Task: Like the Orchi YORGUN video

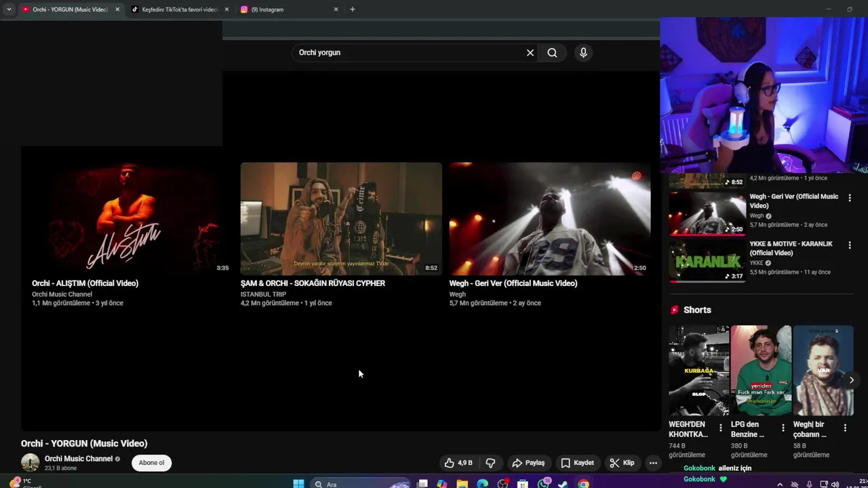Action: (458, 463)
